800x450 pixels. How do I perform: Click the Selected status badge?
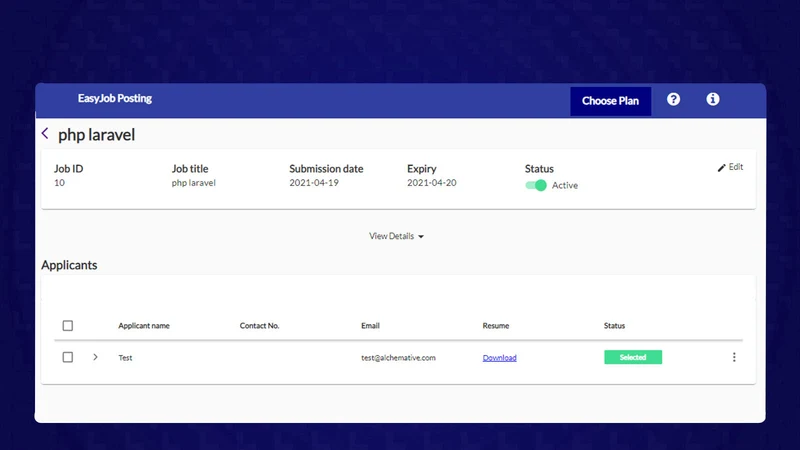[x=633, y=357]
